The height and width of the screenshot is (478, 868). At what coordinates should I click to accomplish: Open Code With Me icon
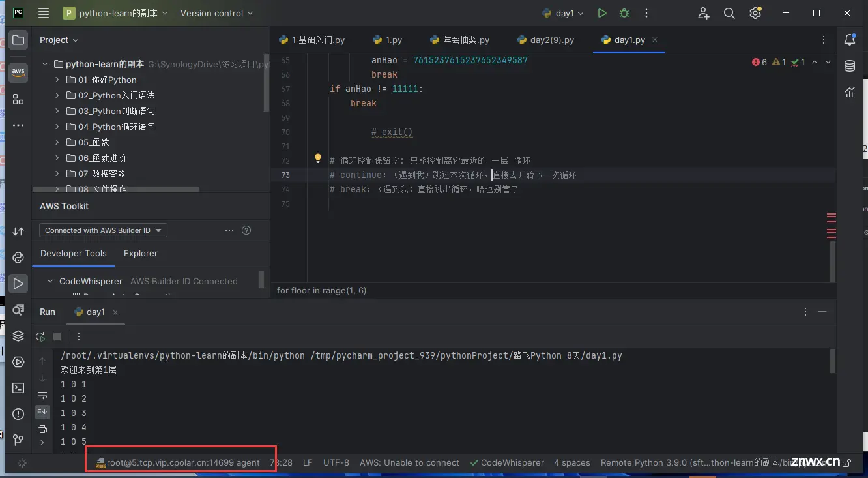(704, 13)
